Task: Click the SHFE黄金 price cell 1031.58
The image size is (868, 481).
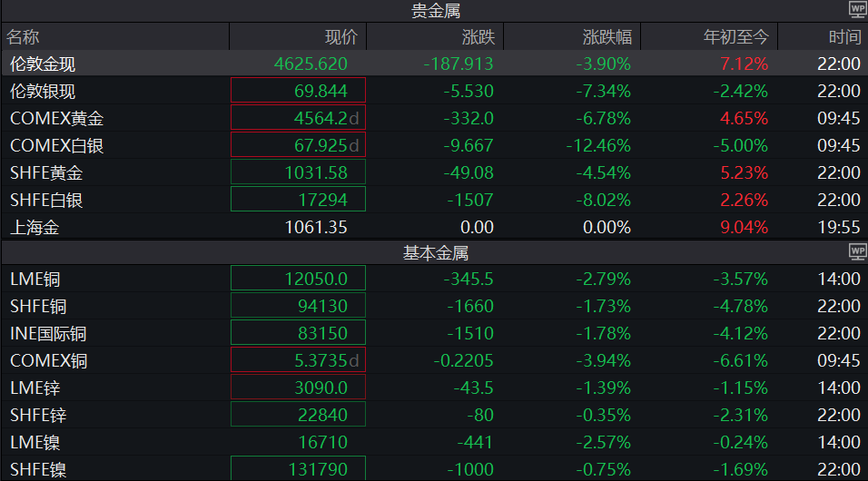Action: click(298, 172)
